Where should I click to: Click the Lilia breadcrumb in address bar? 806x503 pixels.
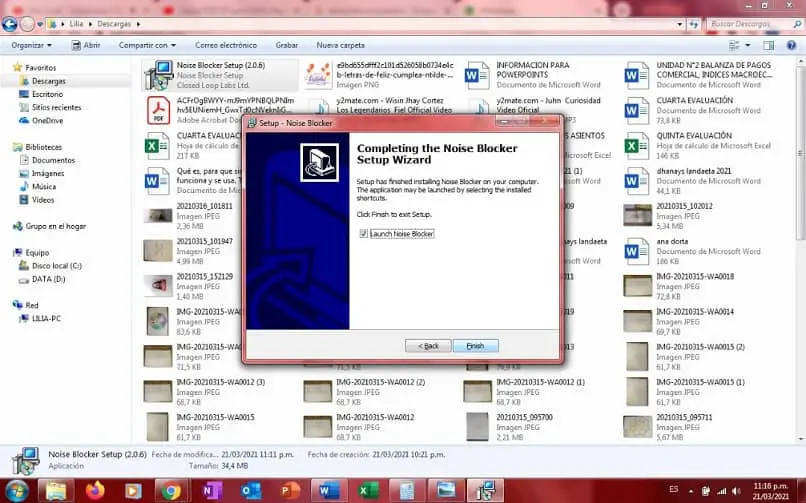click(76, 24)
